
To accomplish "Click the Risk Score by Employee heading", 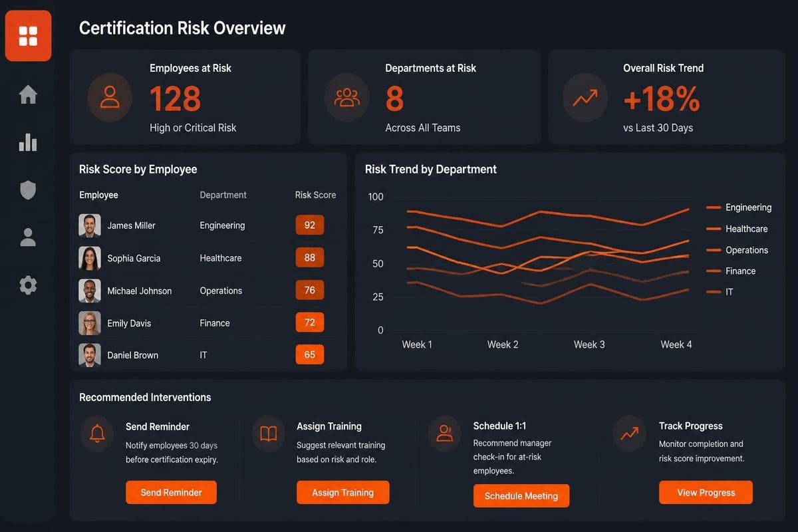I will 138,169.
